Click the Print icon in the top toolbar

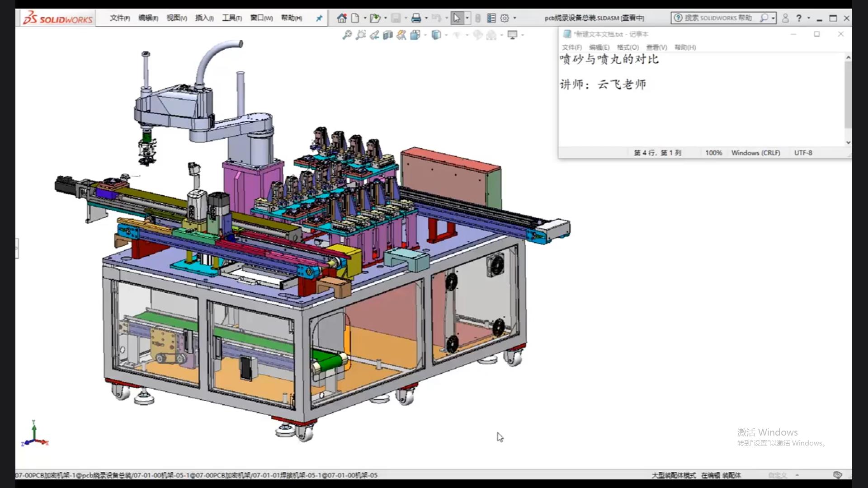[416, 18]
